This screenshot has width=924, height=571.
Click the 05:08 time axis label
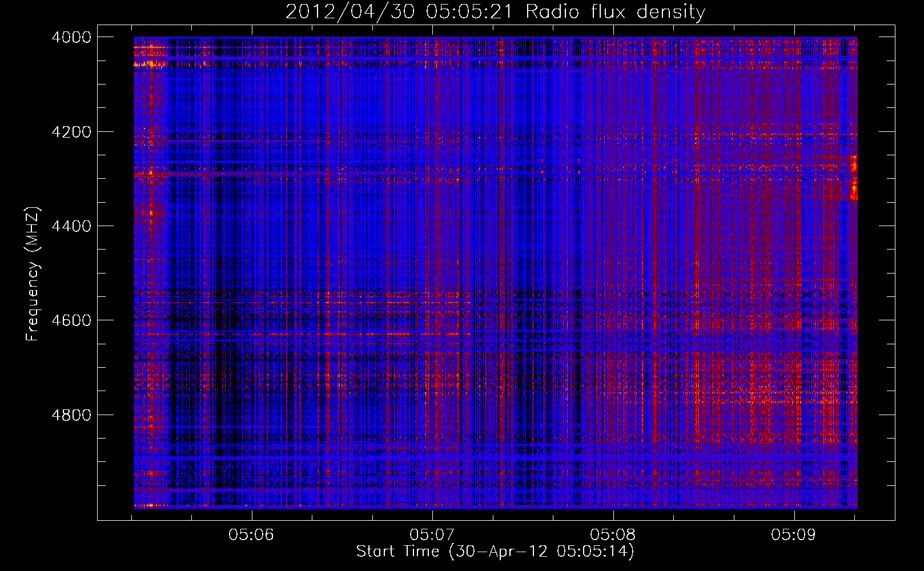pyautogui.click(x=613, y=535)
